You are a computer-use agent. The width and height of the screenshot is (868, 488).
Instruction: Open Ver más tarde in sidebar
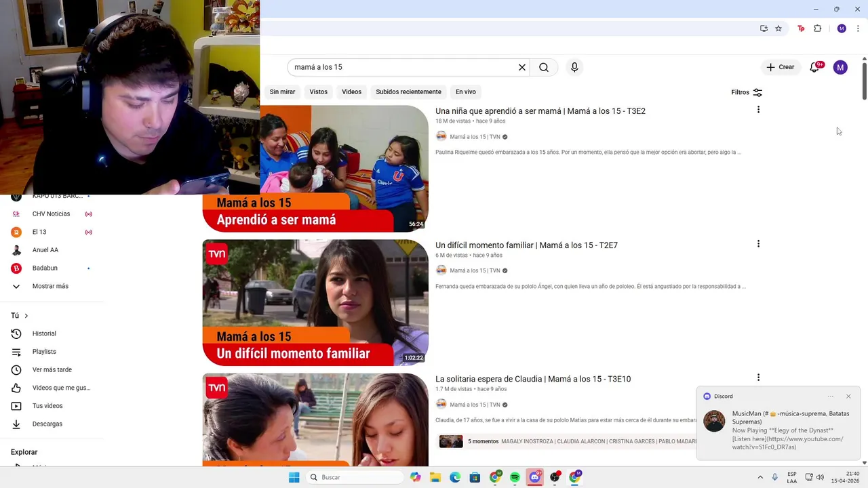coord(52,369)
